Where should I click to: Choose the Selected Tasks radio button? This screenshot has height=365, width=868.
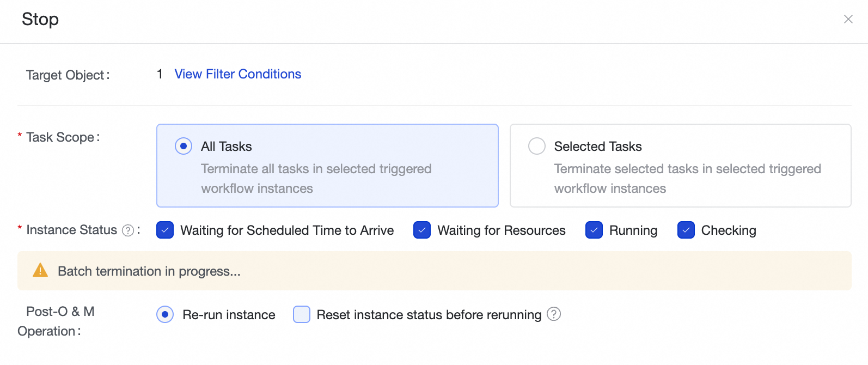coord(537,146)
